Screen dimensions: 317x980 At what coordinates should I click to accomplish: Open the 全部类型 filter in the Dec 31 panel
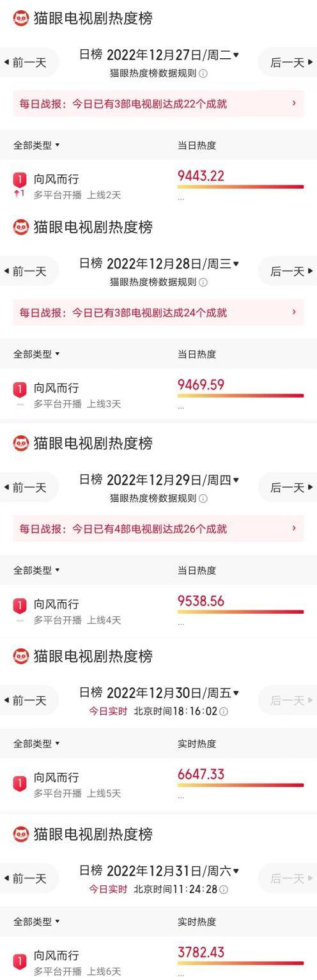point(36,922)
